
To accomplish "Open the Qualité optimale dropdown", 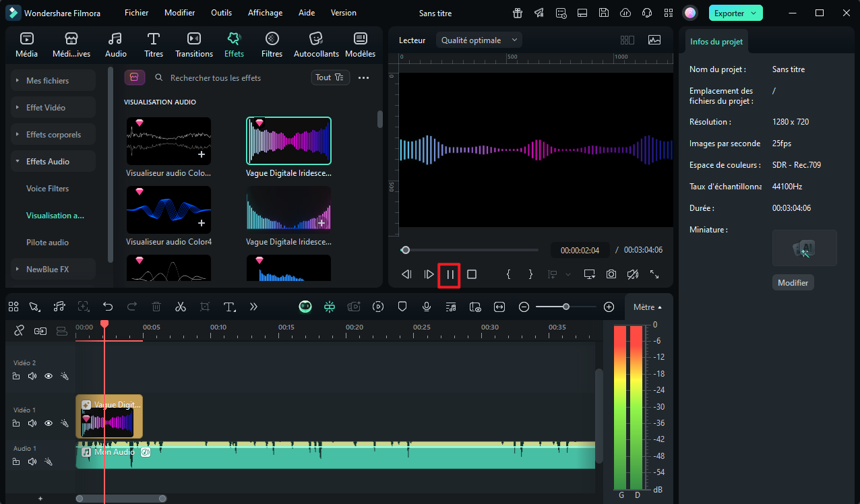I will coord(479,40).
